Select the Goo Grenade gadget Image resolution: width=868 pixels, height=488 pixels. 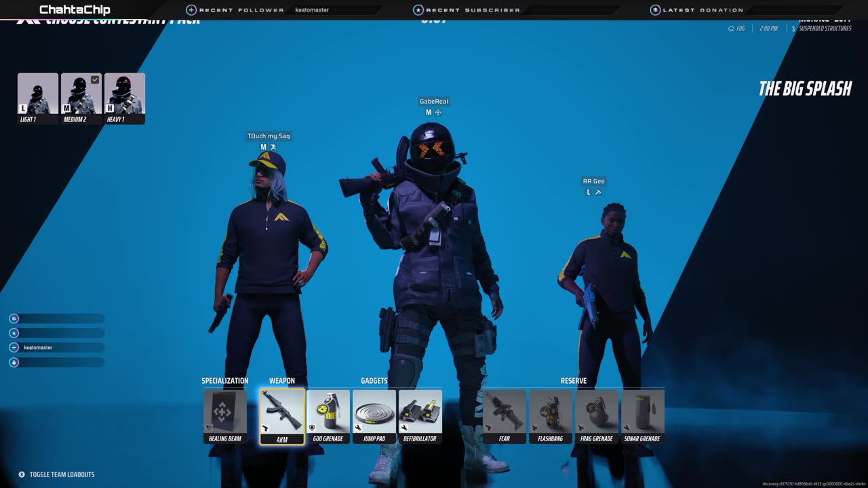(x=328, y=416)
